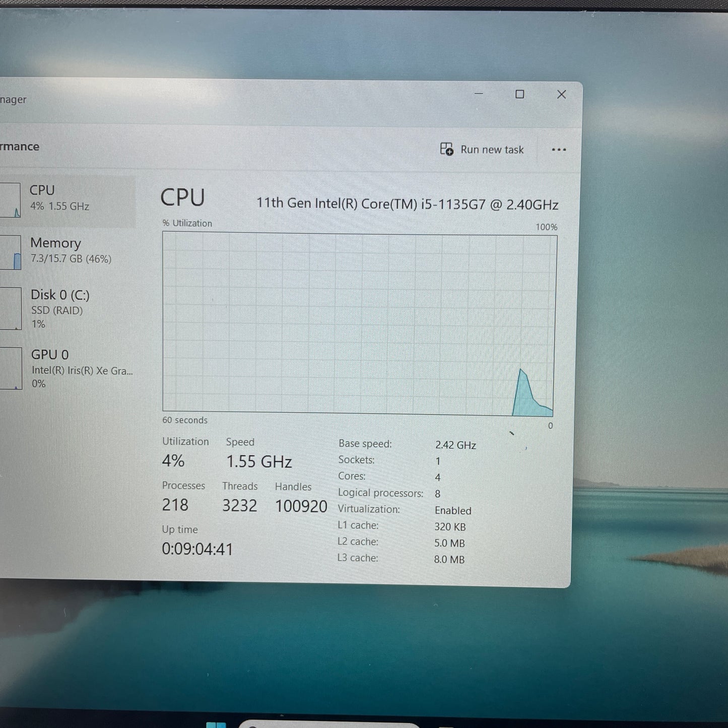Image resolution: width=728 pixels, height=728 pixels.
Task: Click the Disk 0 mini graph thumbnail
Action: click(11, 308)
